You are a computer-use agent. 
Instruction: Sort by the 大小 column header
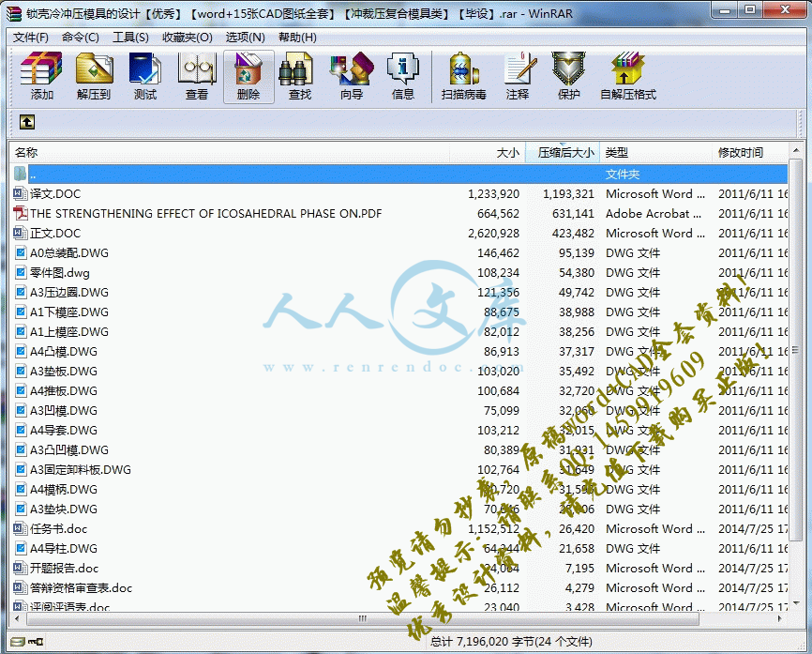488,152
